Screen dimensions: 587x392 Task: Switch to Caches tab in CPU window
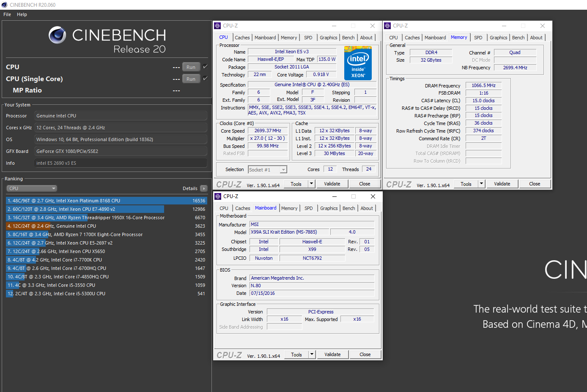click(242, 38)
